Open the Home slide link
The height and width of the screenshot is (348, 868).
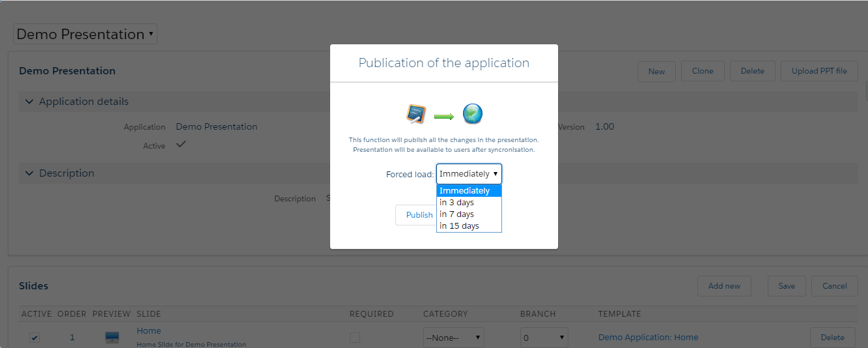pyautogui.click(x=148, y=331)
